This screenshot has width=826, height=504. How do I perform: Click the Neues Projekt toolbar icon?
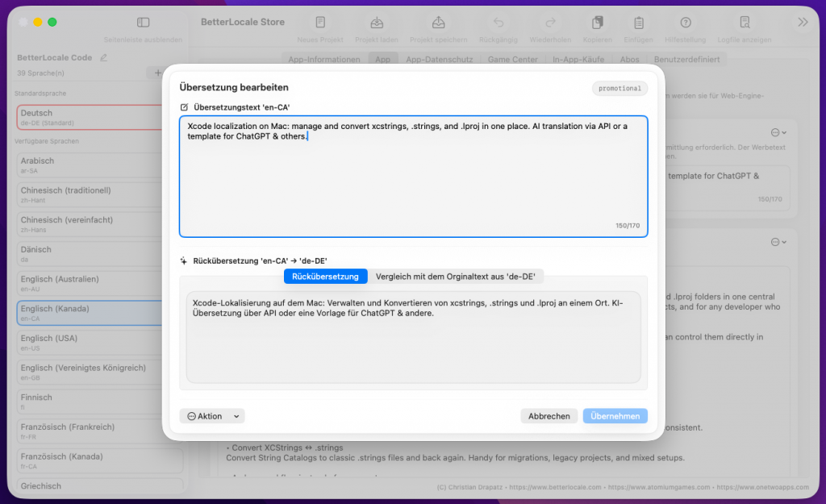point(320,23)
